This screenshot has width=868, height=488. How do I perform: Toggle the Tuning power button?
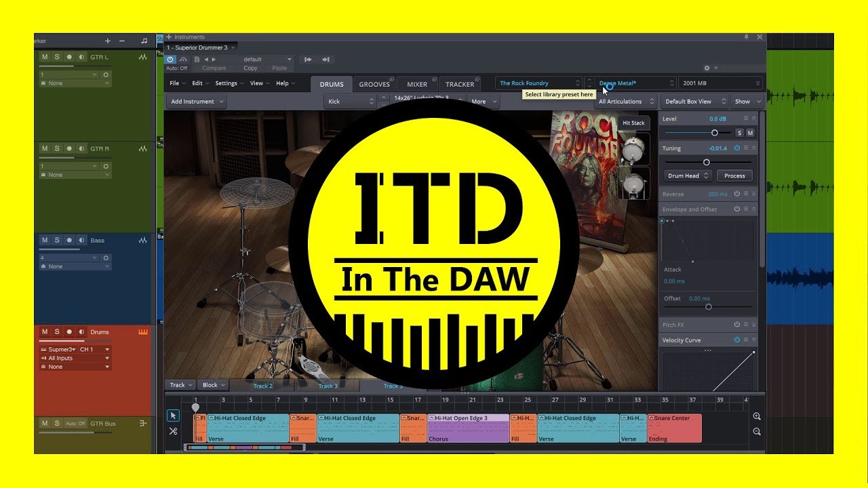(x=737, y=148)
